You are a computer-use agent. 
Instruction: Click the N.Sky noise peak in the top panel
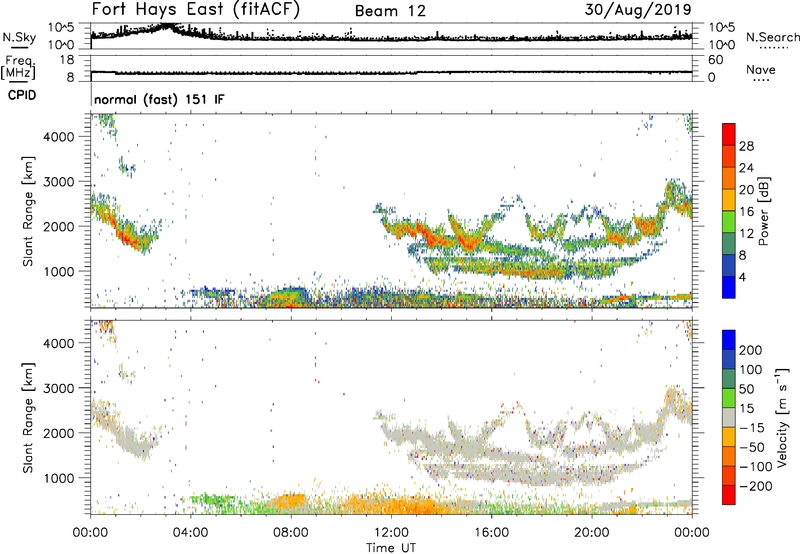(167, 26)
